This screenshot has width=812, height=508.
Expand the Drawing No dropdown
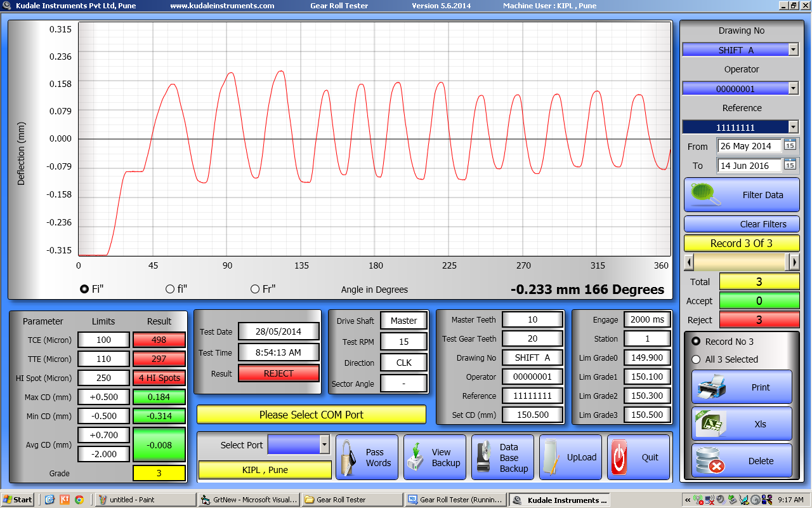click(x=792, y=50)
